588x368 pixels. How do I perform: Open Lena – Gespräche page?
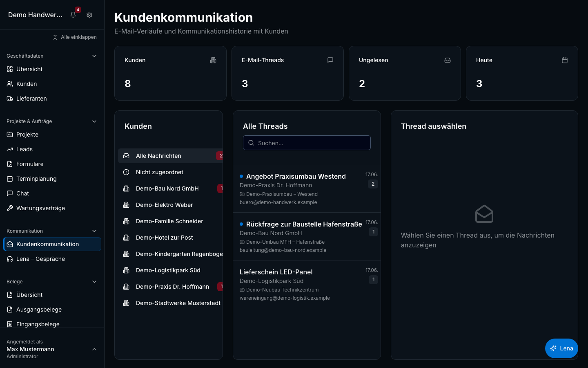pos(52,259)
